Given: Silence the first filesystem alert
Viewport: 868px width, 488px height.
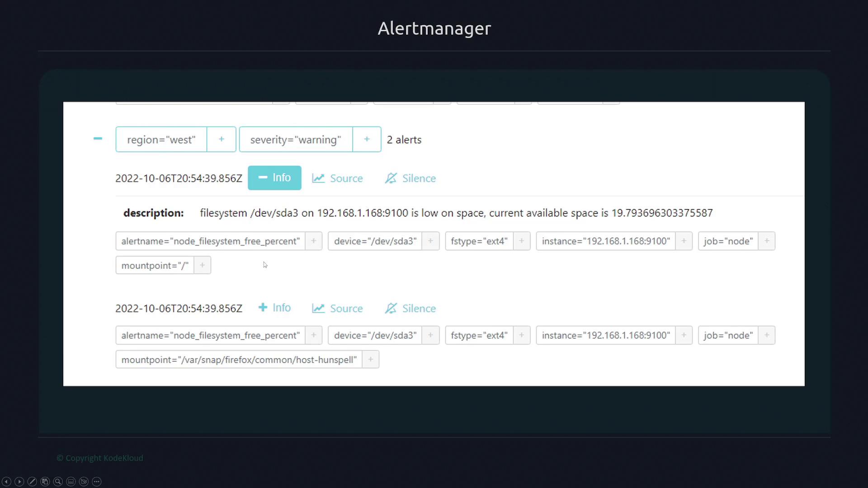Looking at the screenshot, I should [x=410, y=178].
